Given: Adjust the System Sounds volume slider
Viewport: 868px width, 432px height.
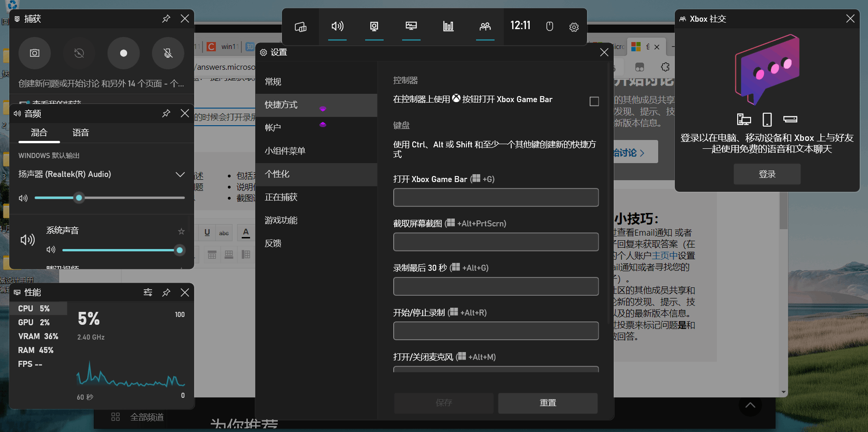Looking at the screenshot, I should tap(123, 250).
